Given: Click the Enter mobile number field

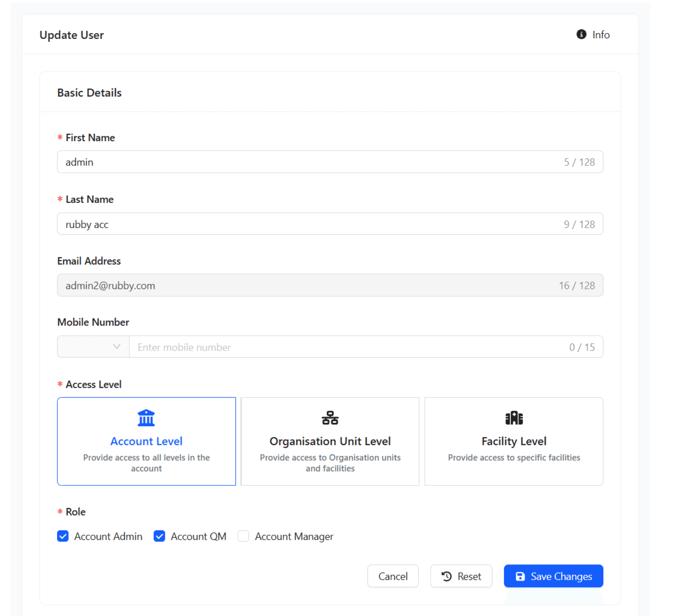Looking at the screenshot, I should tap(346, 347).
